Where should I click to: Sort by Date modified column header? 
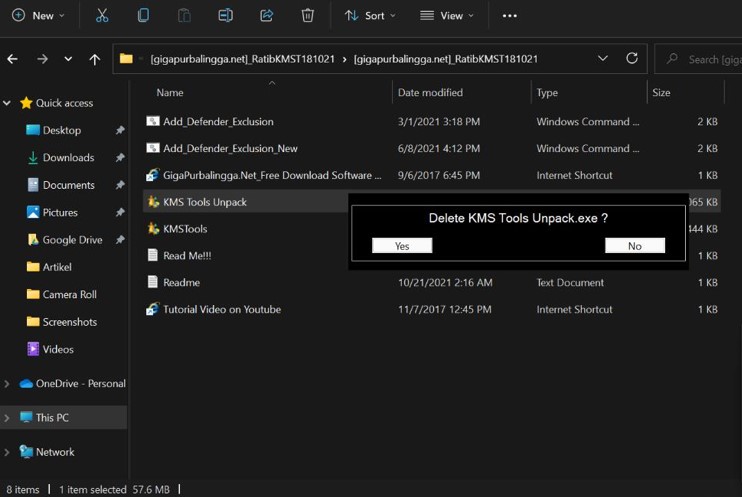pyautogui.click(x=430, y=93)
